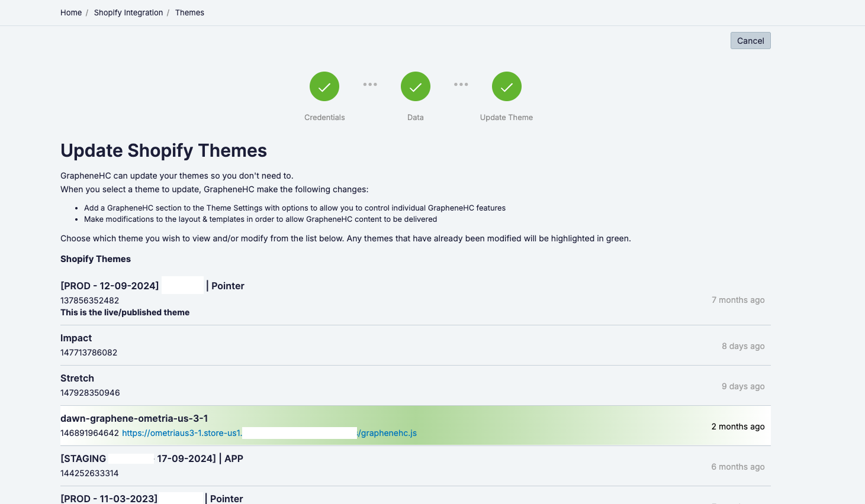Click the Shopify Themes subheading
Screen dimensions: 865x504
coord(95,259)
